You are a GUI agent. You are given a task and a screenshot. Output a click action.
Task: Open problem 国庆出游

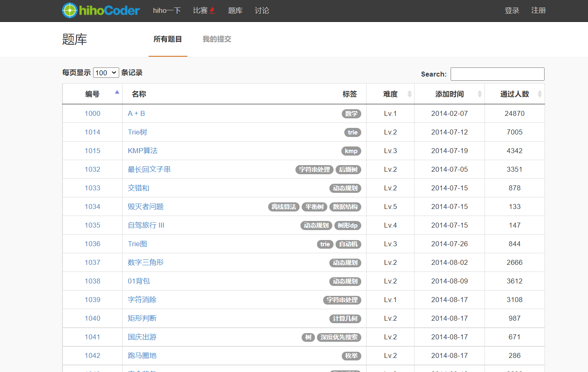click(142, 337)
